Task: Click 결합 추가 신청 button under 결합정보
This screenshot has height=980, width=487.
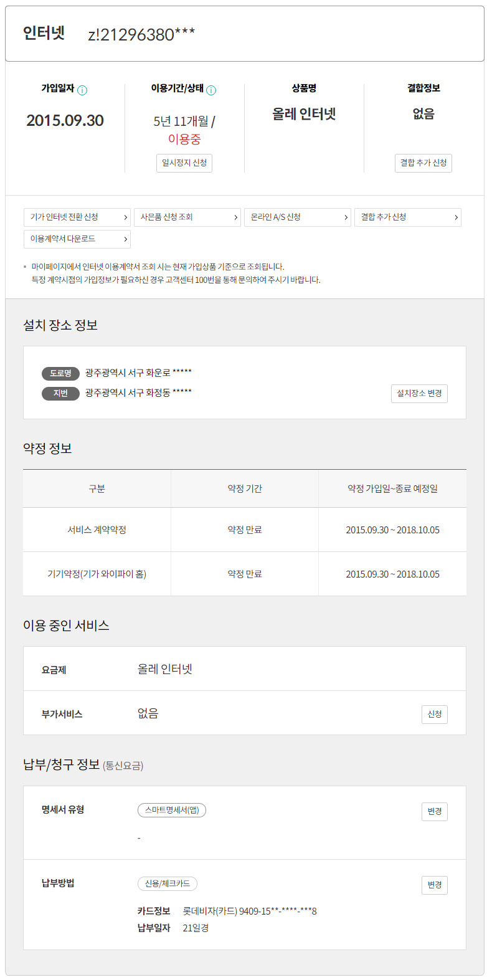Action: (x=423, y=163)
